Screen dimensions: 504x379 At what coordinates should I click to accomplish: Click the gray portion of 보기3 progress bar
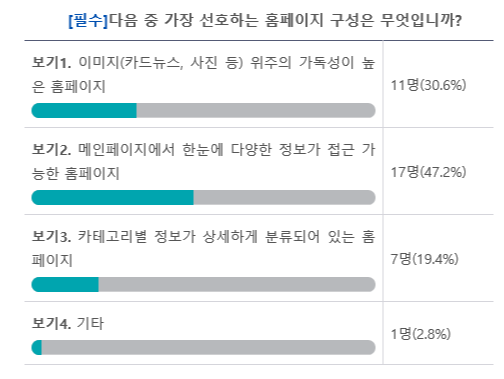[237, 284]
